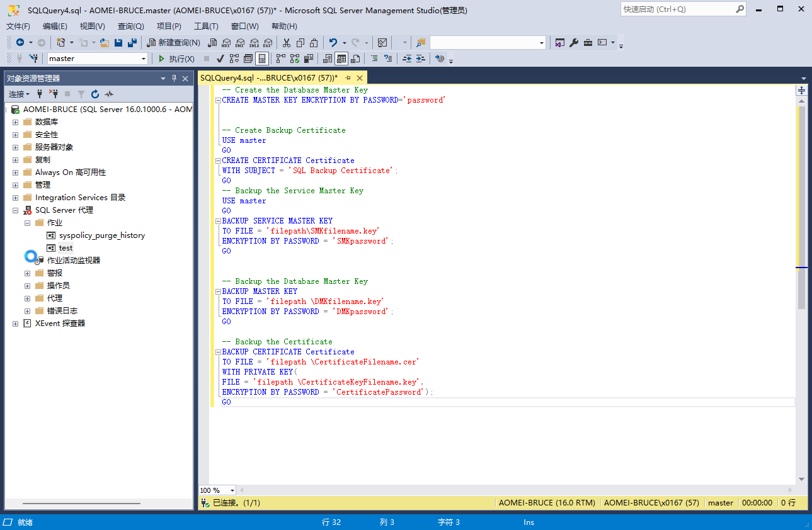Open the 100 % zoom dropdown
The width and height of the screenshot is (812, 530).
pos(232,490)
